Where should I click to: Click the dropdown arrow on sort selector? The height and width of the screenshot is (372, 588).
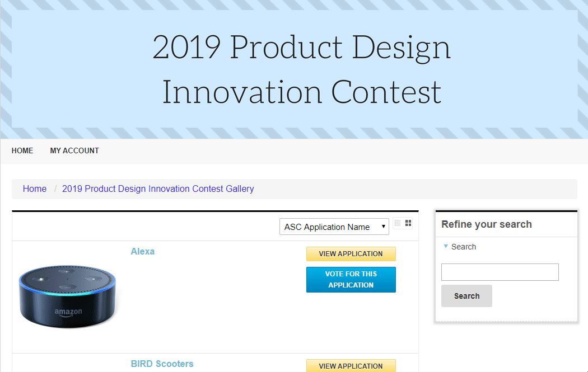[383, 227]
